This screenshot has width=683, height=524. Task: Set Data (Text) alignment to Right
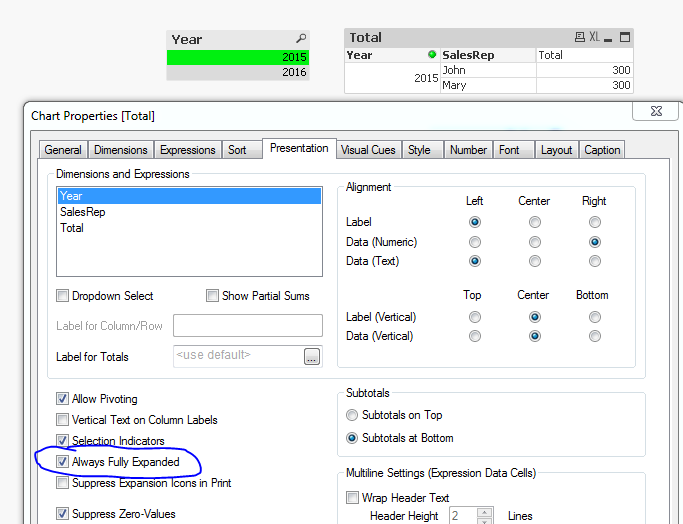[595, 261]
